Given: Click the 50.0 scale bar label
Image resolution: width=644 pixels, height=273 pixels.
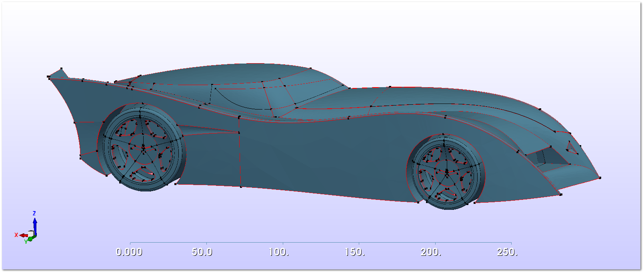Looking at the screenshot, I should coord(202,252).
